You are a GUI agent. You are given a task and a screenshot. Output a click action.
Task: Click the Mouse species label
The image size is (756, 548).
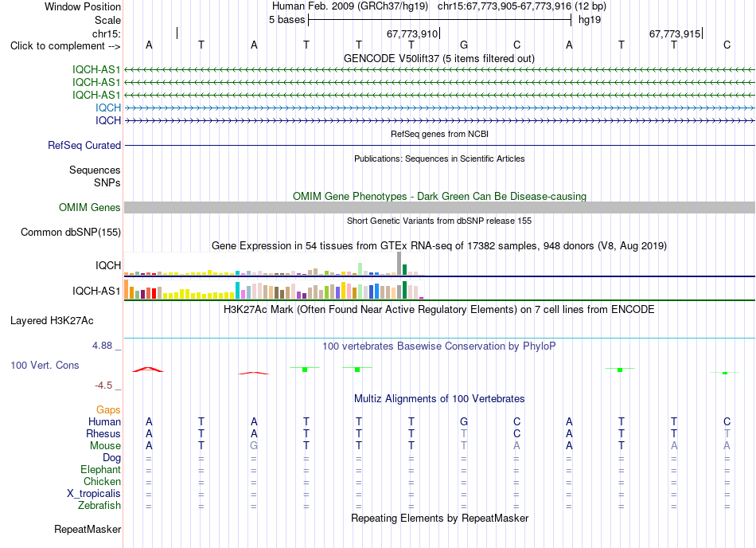coord(105,446)
